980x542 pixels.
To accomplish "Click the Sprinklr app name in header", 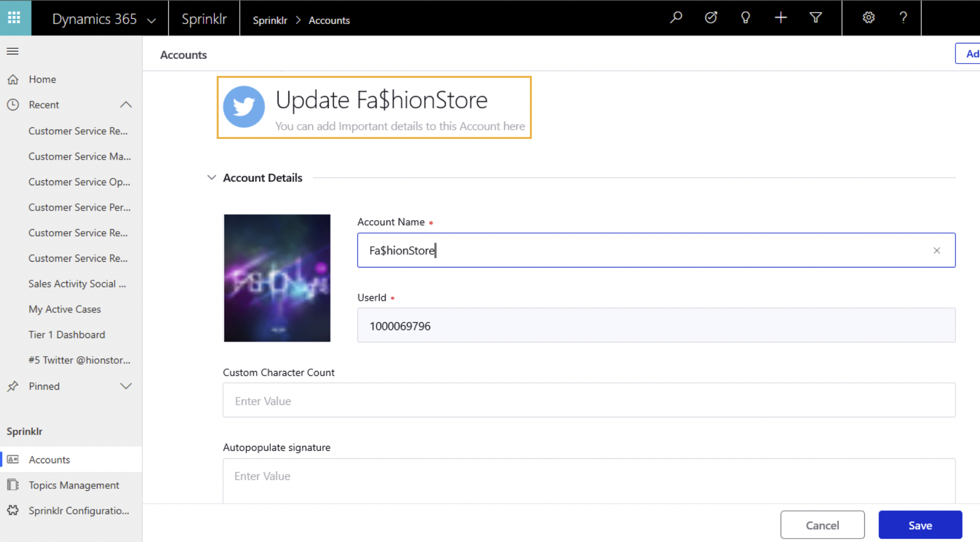I will pos(204,19).
